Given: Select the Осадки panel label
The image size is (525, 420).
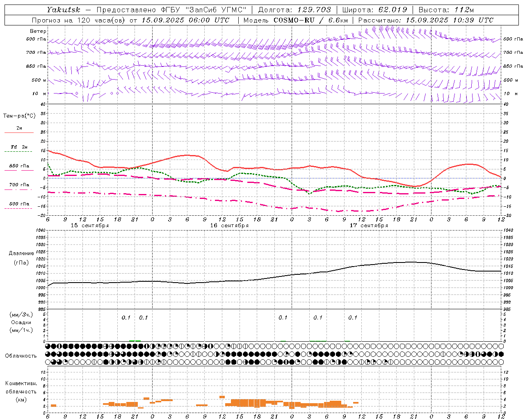Looking at the screenshot, I should click(21, 322).
